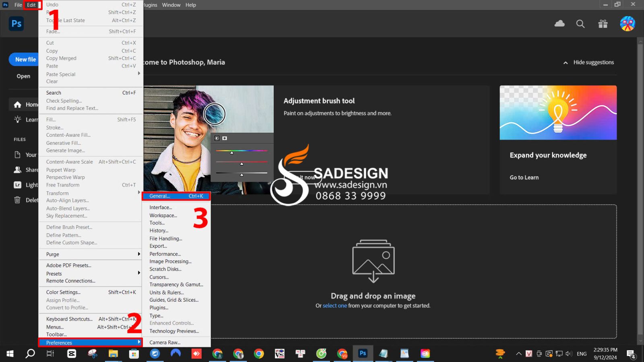Image resolution: width=644 pixels, height=362 pixels.
Task: Select Adobe PDF Presets... entry
Action: tap(91, 265)
